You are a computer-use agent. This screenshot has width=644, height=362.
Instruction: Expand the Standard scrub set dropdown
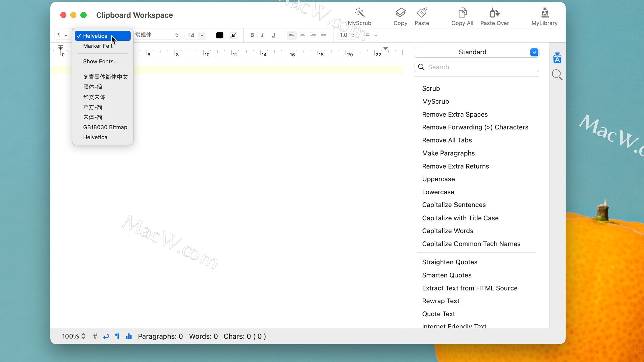(x=534, y=52)
